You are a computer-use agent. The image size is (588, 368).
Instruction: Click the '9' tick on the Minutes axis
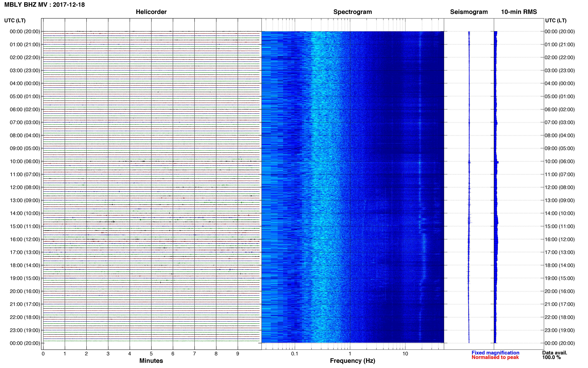(x=238, y=354)
